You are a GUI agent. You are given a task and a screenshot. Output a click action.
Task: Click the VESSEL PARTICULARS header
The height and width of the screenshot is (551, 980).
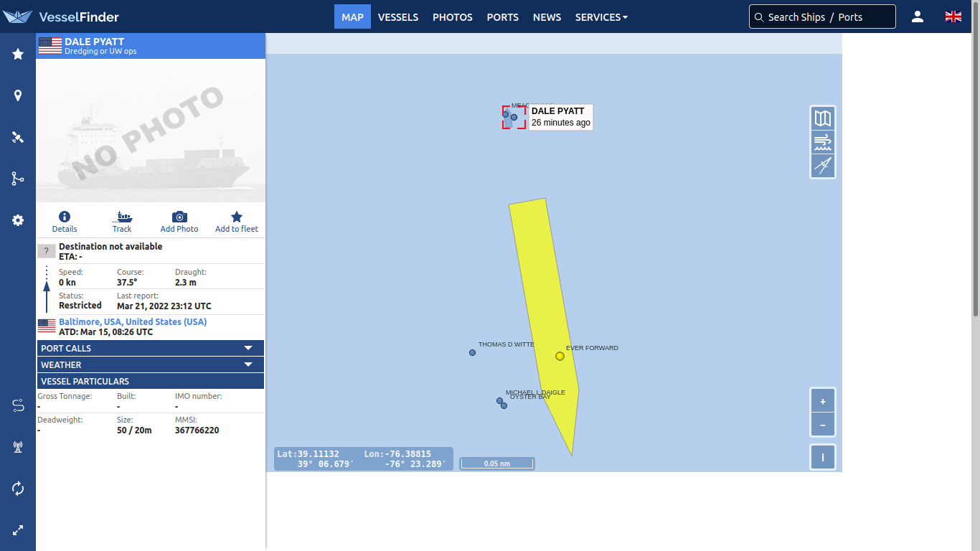coord(151,381)
